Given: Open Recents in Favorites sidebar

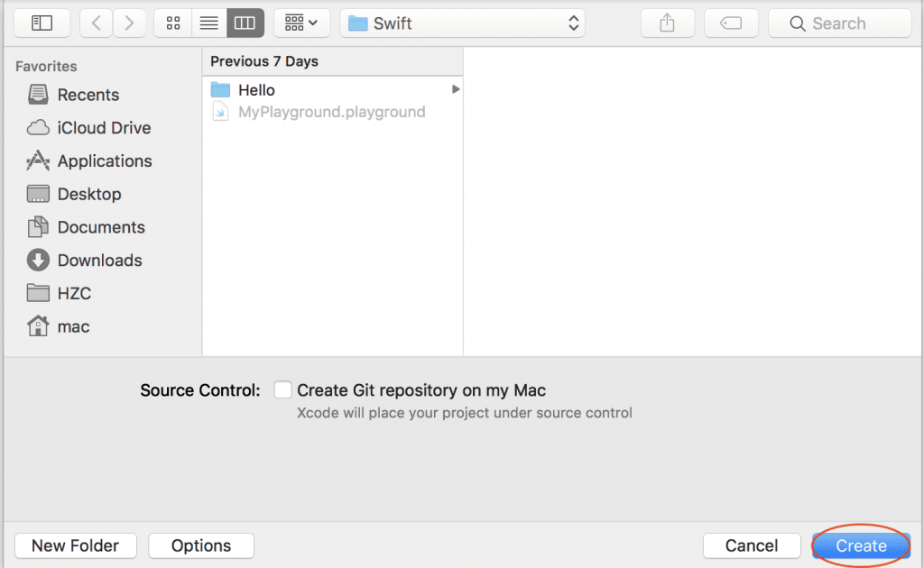Looking at the screenshot, I should (88, 95).
